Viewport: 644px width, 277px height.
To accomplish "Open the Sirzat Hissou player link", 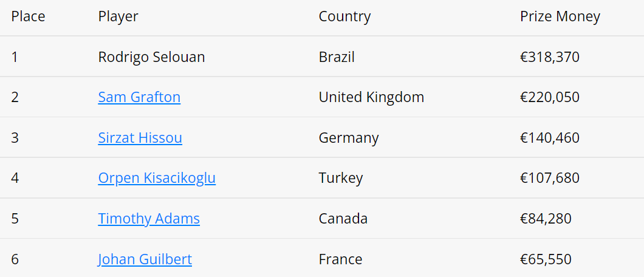I will (x=140, y=138).
